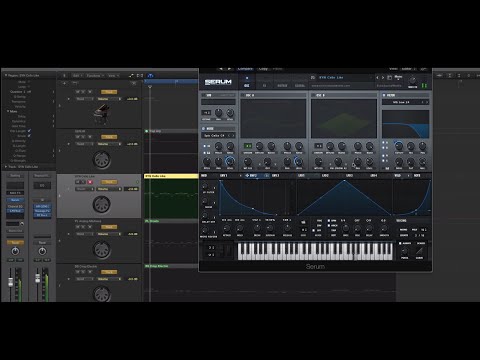Click the envelope Release knob
The width and height of the screenshot is (480, 360).
pyautogui.click(x=287, y=229)
